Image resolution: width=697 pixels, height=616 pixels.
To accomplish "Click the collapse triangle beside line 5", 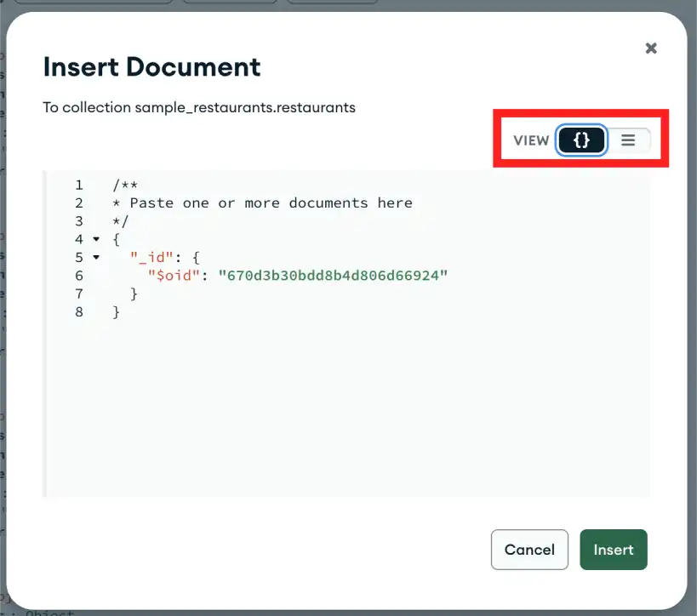I will (95, 257).
